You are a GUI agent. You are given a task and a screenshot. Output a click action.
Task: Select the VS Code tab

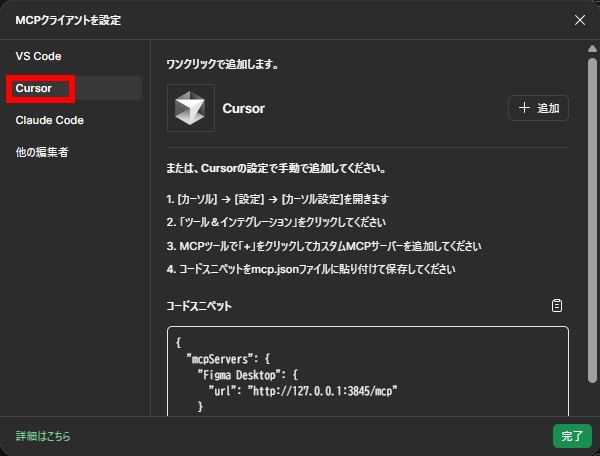39,56
